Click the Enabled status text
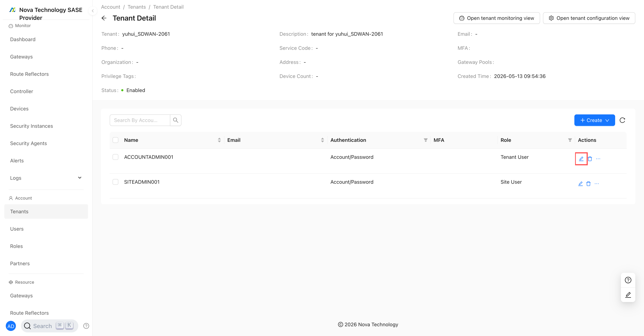644x336 pixels. point(135,90)
